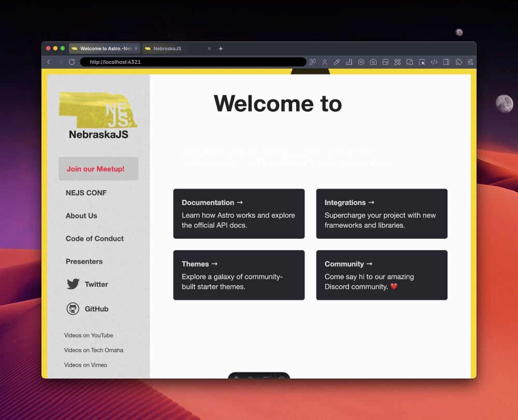Close the Welcome to Astro tab
Screen dimensions: 518x420
click(136, 49)
